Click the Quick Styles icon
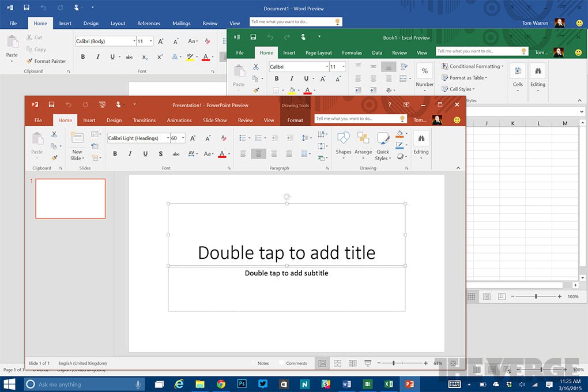Image resolution: width=588 pixels, height=392 pixels. click(382, 144)
